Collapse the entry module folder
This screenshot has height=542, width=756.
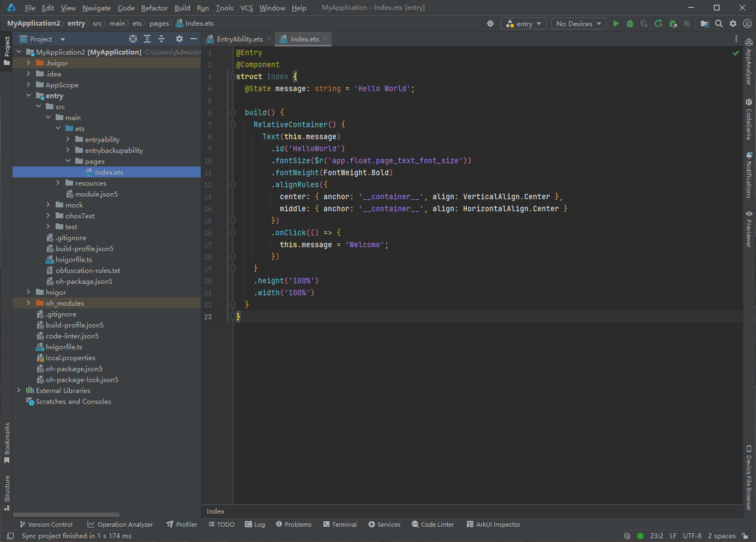pyautogui.click(x=28, y=96)
